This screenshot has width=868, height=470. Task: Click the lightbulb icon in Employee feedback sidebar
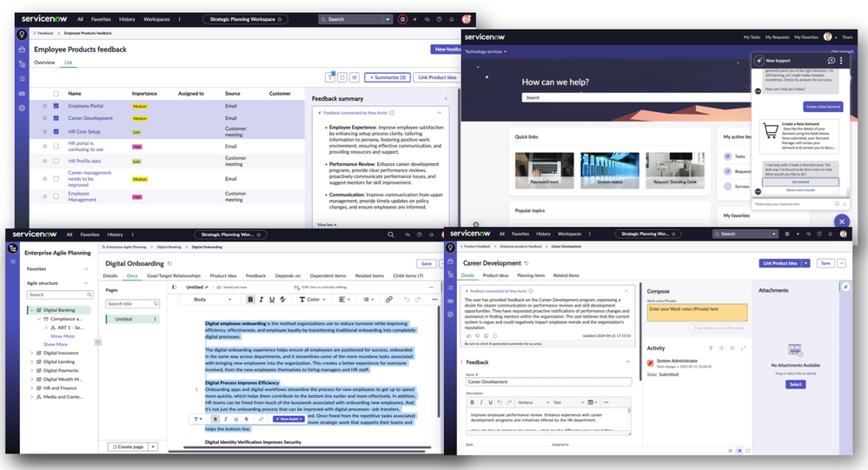click(22, 36)
